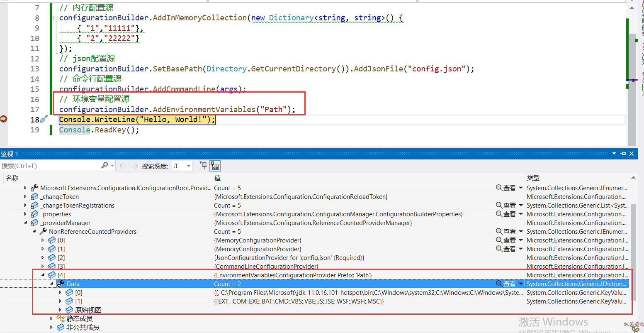The height and width of the screenshot is (333, 644).
Task: Click the cube icon beside 非公共成员
Action: 61,328
